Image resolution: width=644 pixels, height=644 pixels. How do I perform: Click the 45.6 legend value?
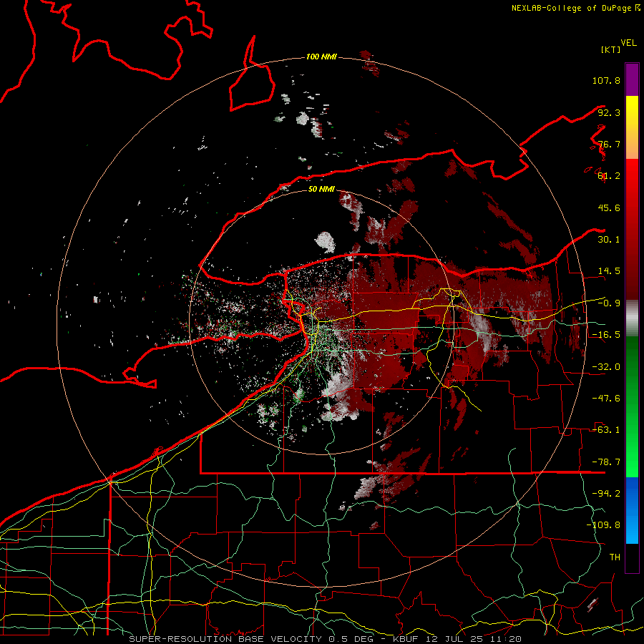tap(609, 208)
